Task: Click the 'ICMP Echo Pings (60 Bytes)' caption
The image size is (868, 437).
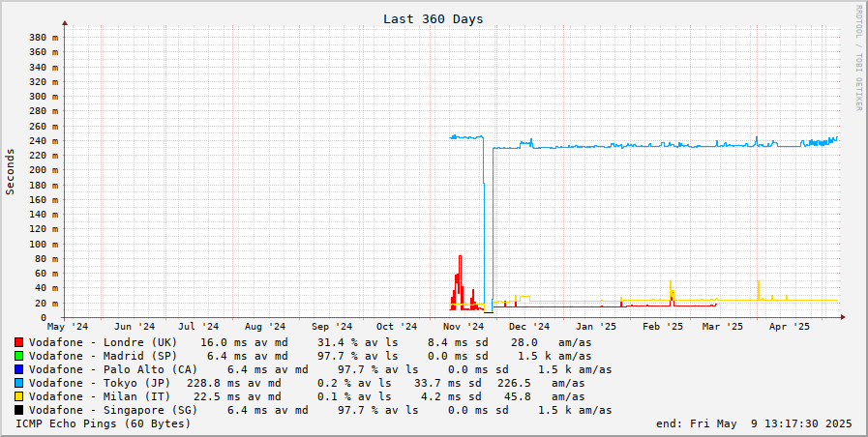Action: pyautogui.click(x=103, y=423)
